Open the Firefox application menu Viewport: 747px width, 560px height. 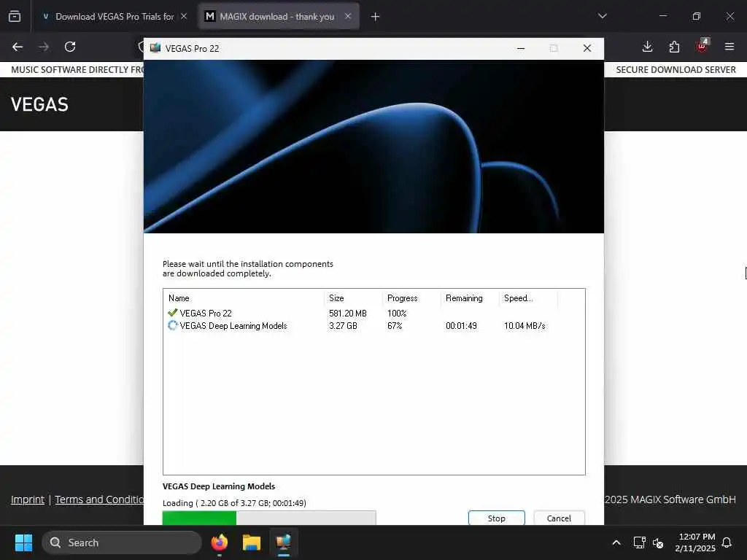click(x=729, y=47)
